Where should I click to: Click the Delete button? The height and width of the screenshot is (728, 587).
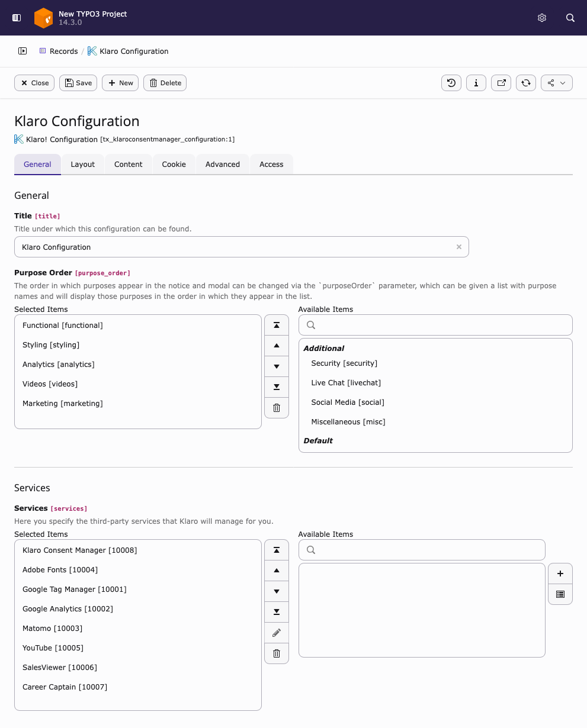tap(165, 83)
